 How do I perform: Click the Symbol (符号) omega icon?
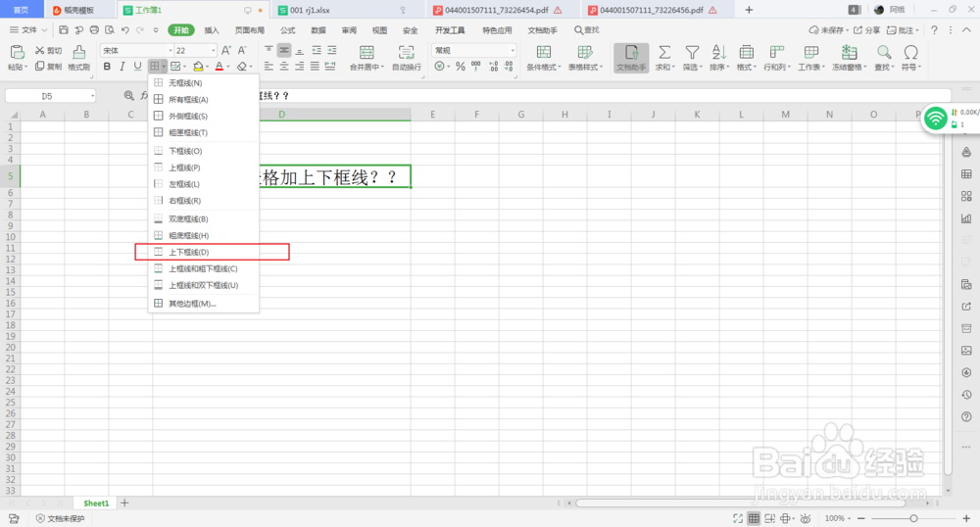[911, 53]
